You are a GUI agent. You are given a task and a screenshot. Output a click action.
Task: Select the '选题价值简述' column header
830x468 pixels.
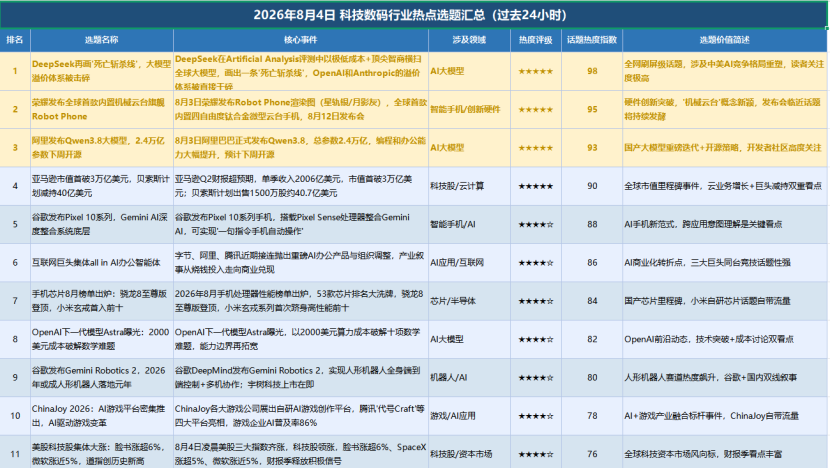click(725, 40)
